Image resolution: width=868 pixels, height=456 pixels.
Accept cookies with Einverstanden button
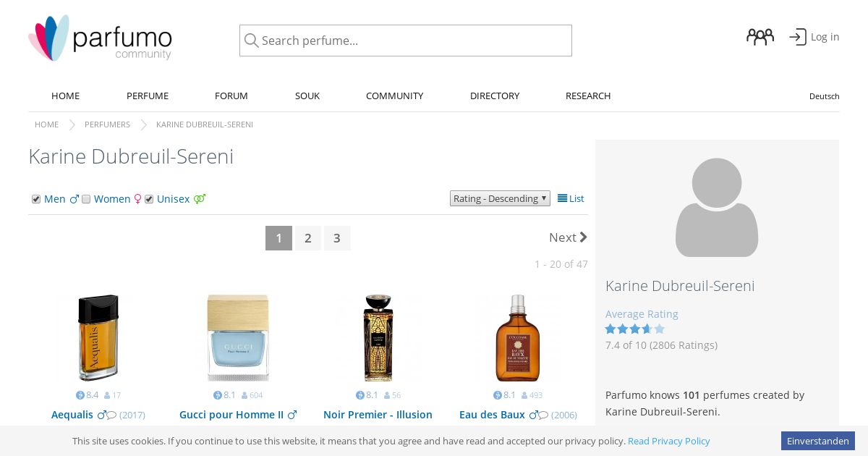[818, 441]
